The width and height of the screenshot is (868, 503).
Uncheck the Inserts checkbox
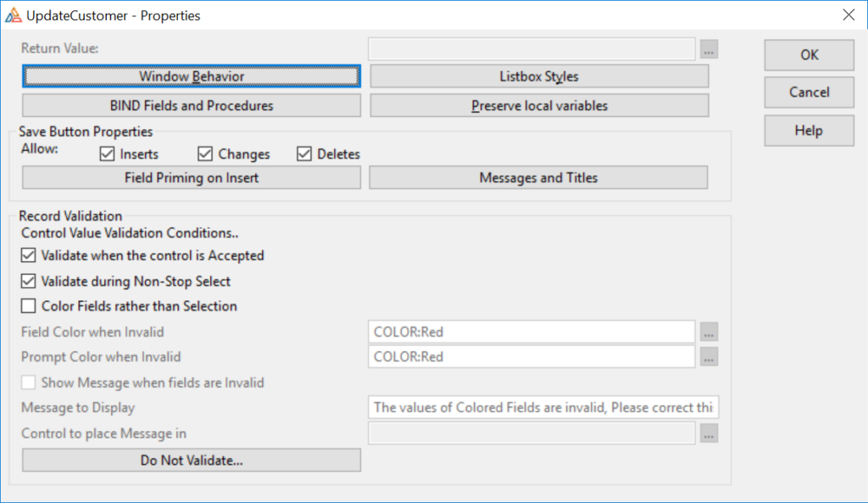(107, 154)
